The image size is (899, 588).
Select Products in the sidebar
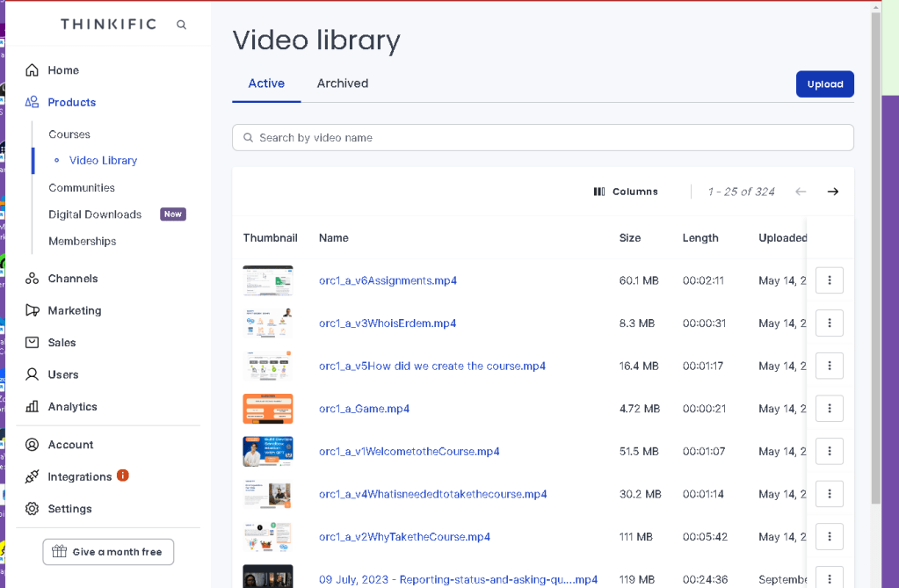click(x=72, y=102)
